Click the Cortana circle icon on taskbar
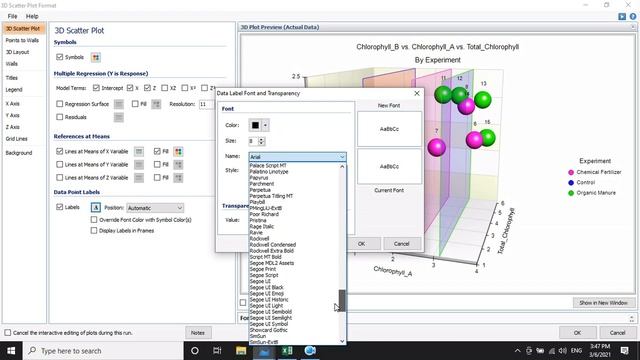 tap(195, 351)
